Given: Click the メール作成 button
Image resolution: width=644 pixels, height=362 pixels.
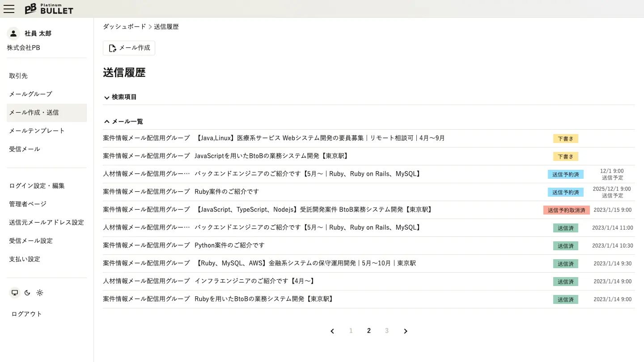Looking at the screenshot, I should (129, 48).
